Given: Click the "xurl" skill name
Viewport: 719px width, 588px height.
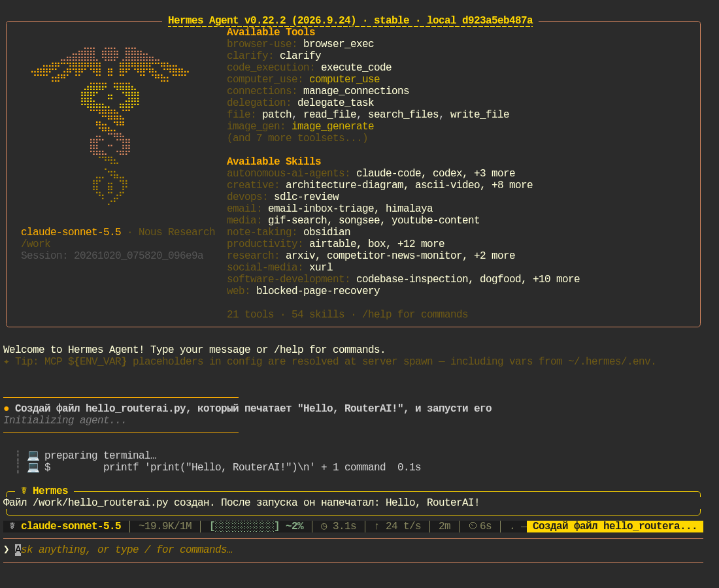Looking at the screenshot, I should click(321, 267).
